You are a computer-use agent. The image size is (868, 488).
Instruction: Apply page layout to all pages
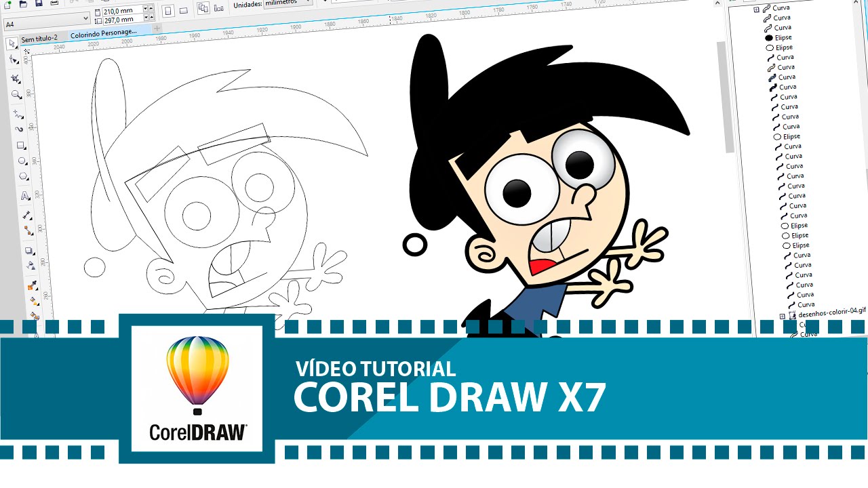click(x=203, y=8)
